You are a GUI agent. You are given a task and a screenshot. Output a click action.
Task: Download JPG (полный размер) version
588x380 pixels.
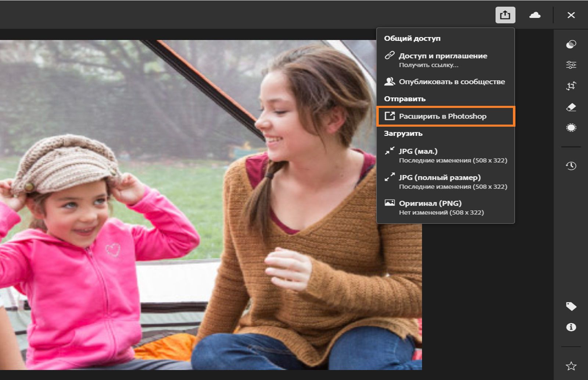[440, 177]
